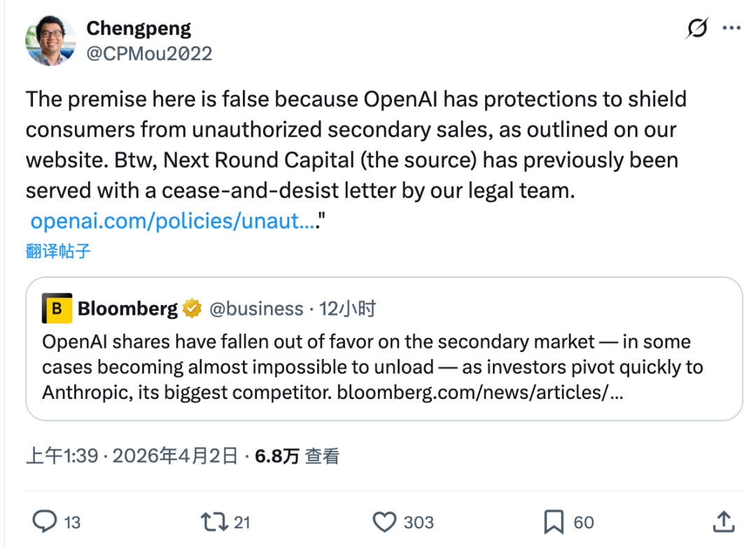Click the 12小时 quoted post timestamp

coord(347,309)
